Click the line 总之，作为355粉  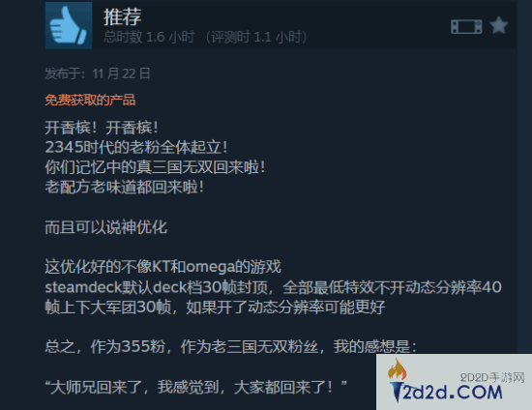[231, 346]
